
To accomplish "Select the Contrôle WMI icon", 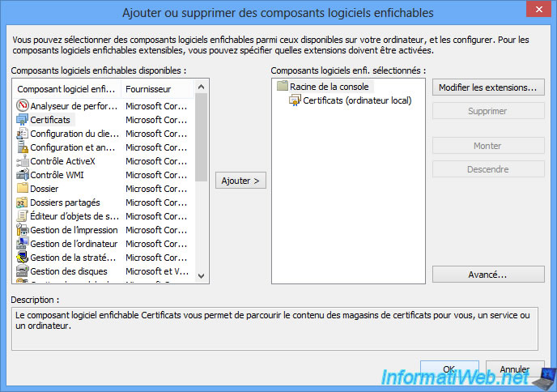I will click(x=23, y=175).
